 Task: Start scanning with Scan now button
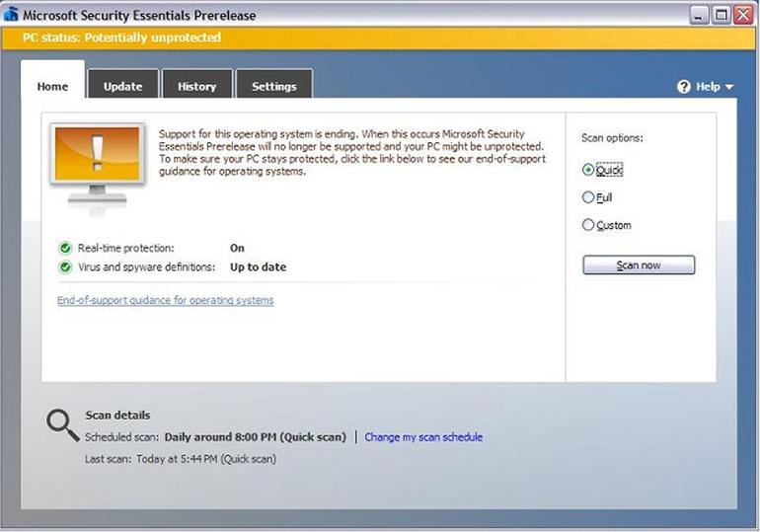[639, 266]
